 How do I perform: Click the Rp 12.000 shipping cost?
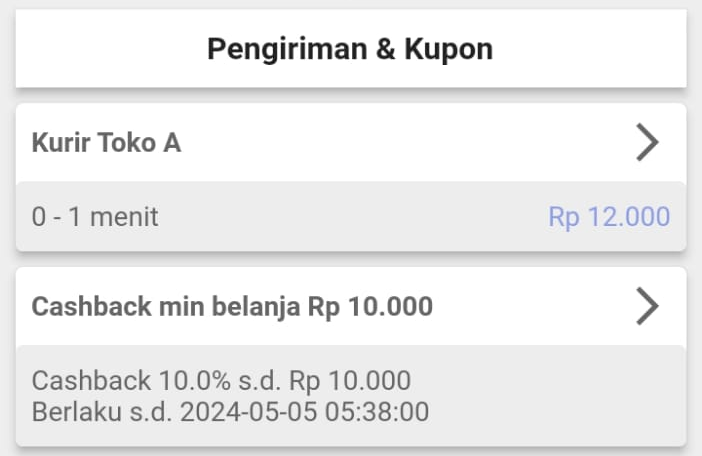point(608,217)
